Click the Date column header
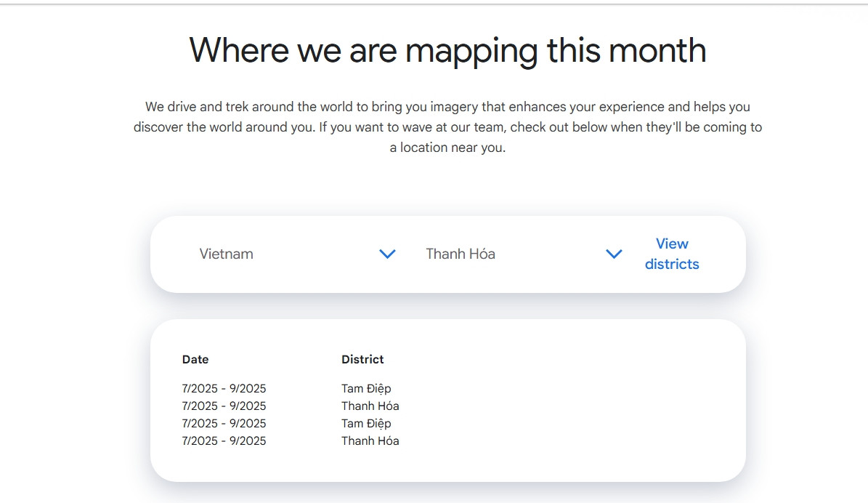The width and height of the screenshot is (868, 503). click(195, 359)
